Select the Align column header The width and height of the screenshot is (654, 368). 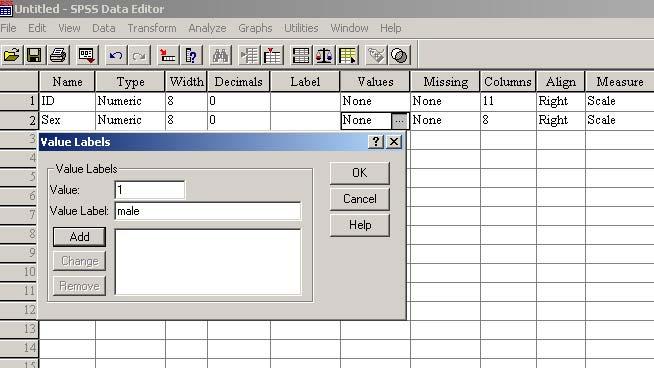coord(561,81)
